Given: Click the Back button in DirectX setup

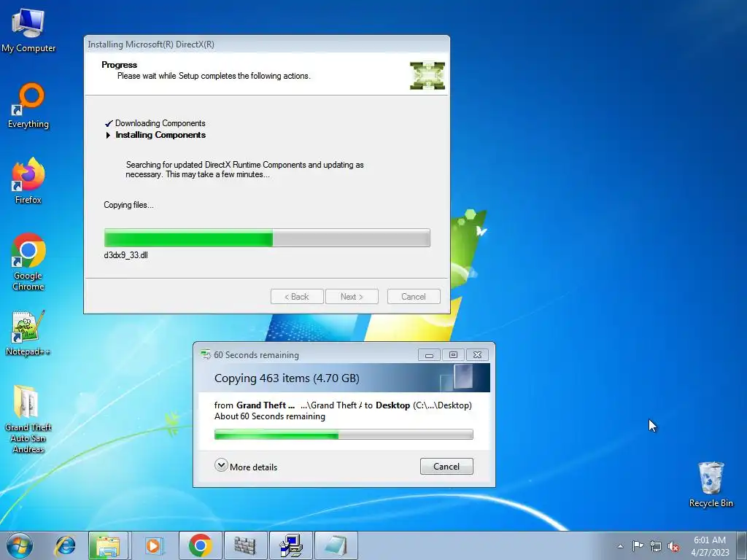Looking at the screenshot, I should 297,297.
